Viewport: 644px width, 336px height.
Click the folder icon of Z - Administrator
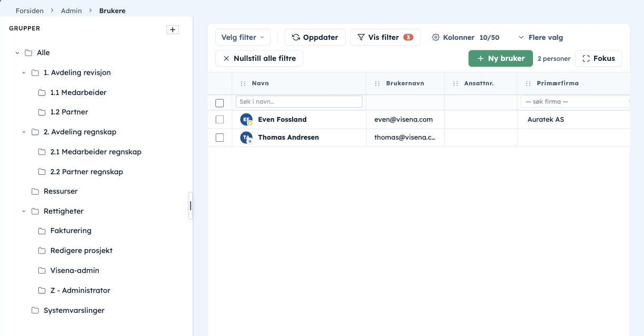(x=42, y=290)
